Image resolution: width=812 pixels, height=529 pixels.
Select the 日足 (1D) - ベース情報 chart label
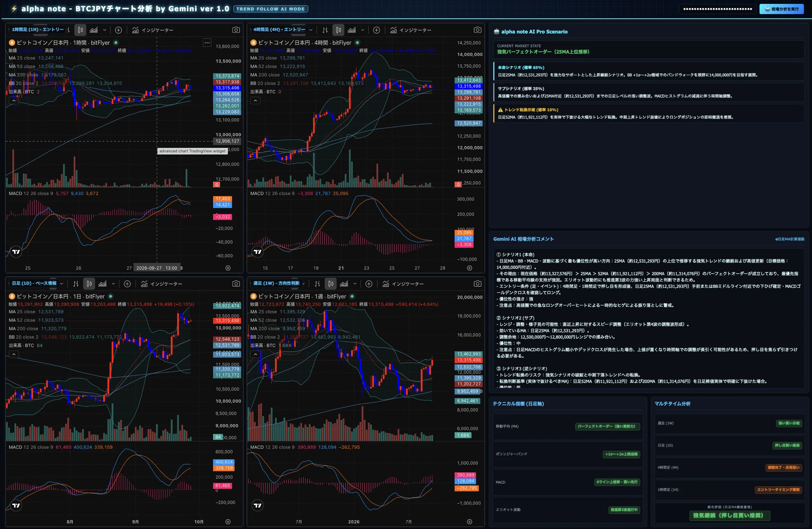click(x=34, y=283)
